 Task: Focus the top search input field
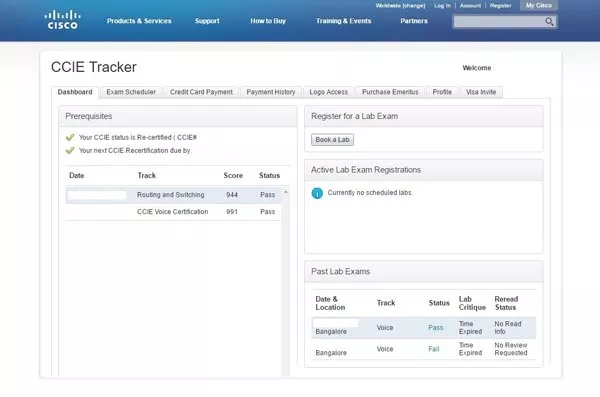[499, 22]
